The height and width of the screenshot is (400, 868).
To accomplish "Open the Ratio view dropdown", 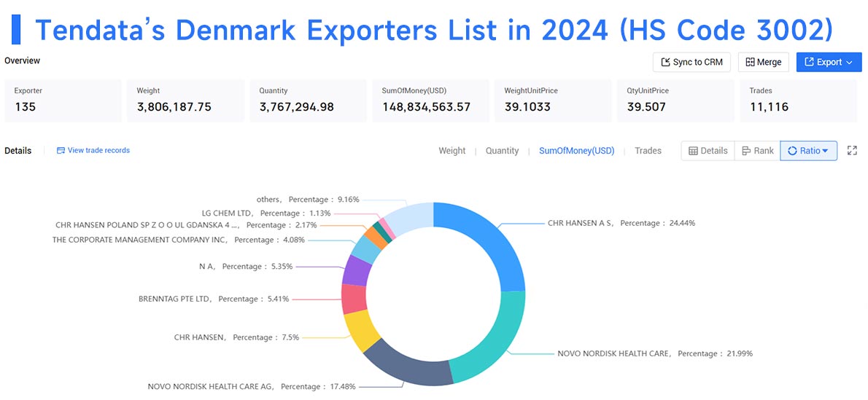I will (x=808, y=151).
